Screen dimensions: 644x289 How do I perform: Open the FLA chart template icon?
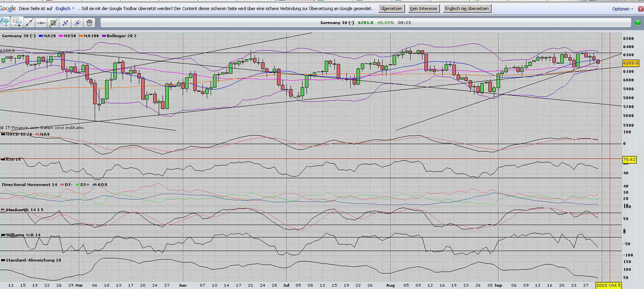click(17, 22)
